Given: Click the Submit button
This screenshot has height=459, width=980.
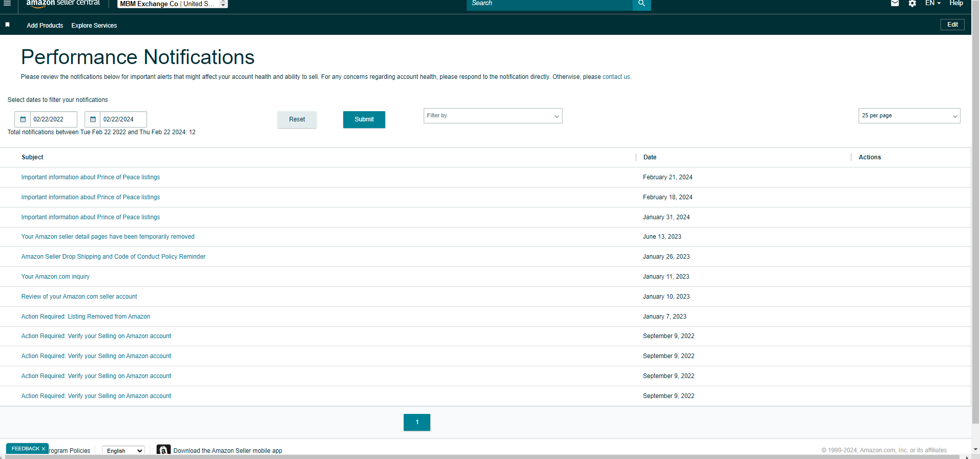Looking at the screenshot, I should (364, 119).
